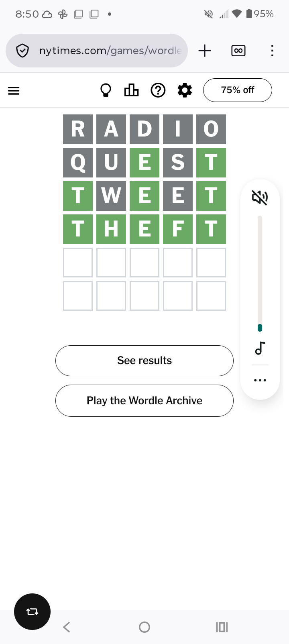Viewport: 289px width, 644px height.
Task: Open the browser three-dot overflow menu
Action: tap(272, 51)
